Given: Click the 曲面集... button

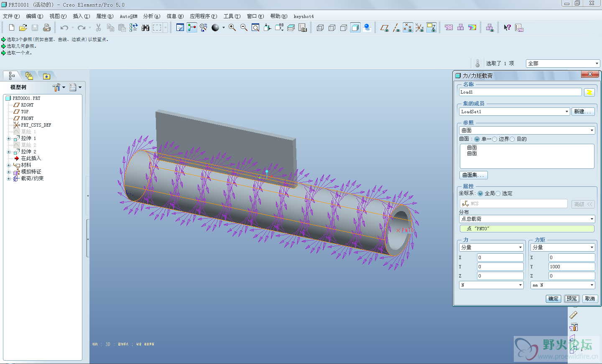Looking at the screenshot, I should (473, 175).
